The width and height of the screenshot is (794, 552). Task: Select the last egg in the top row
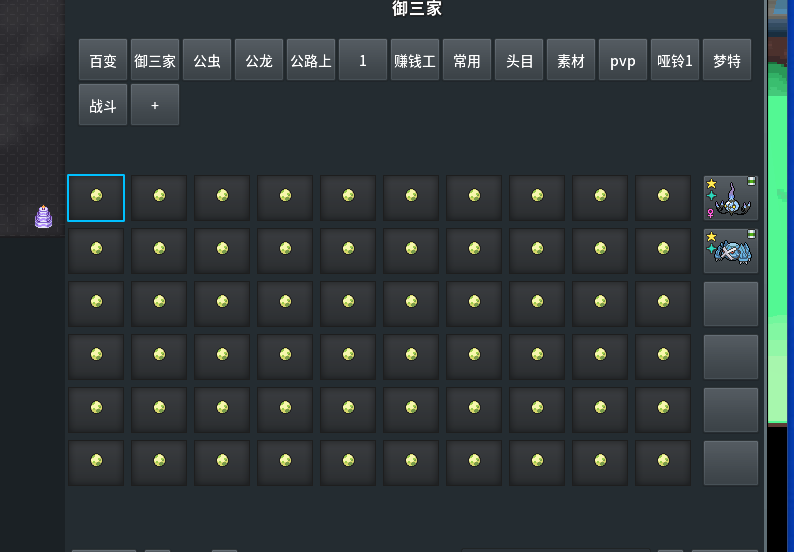[x=663, y=198]
